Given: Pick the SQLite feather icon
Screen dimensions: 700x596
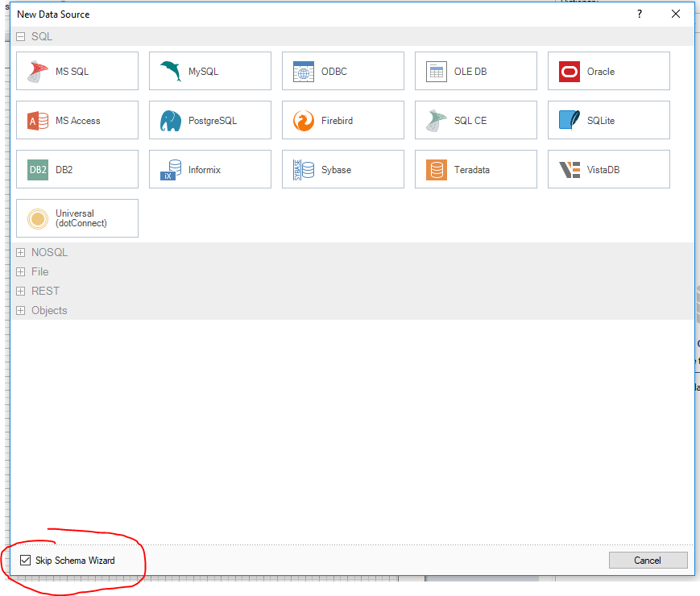Looking at the screenshot, I should pos(570,121).
